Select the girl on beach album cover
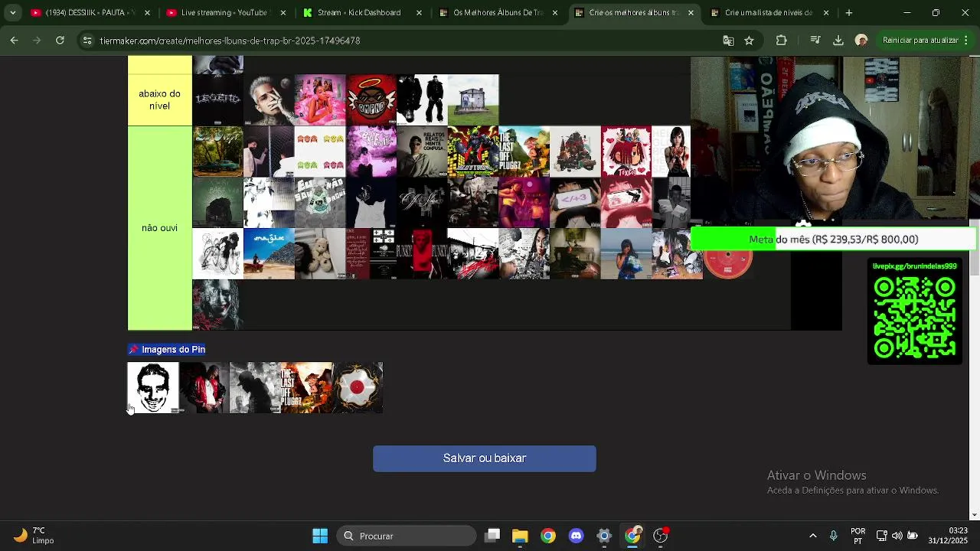Screen dimensions: 980x551 click(626, 254)
